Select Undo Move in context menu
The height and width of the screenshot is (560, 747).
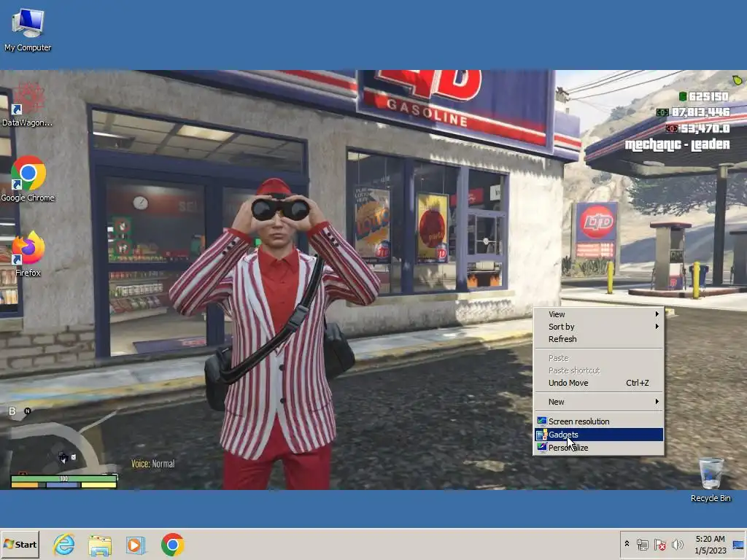tap(599, 383)
